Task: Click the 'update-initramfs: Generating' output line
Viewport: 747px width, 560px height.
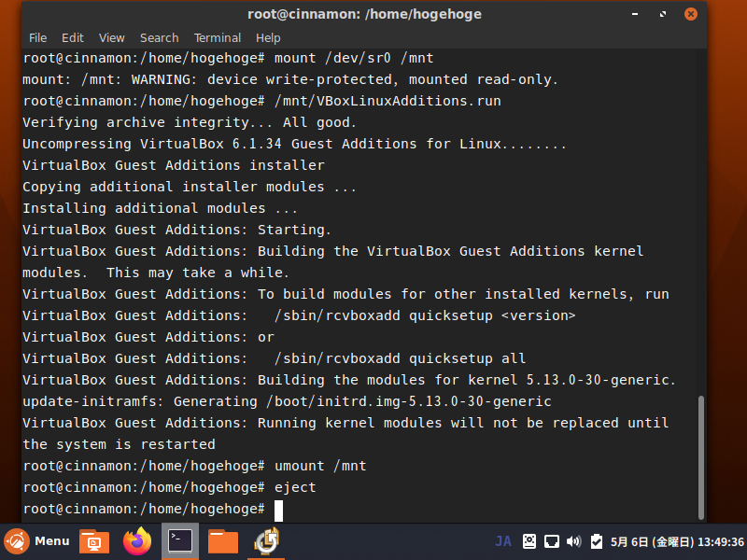Action: [x=287, y=401]
